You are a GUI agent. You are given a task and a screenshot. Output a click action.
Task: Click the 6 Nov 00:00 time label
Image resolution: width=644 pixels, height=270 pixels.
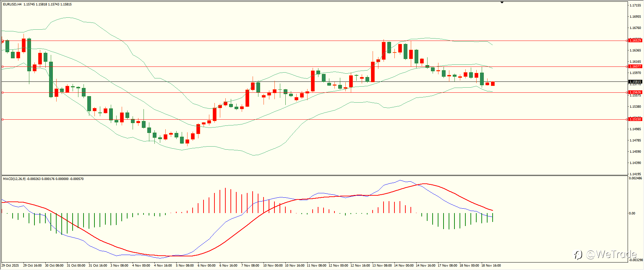207,266
